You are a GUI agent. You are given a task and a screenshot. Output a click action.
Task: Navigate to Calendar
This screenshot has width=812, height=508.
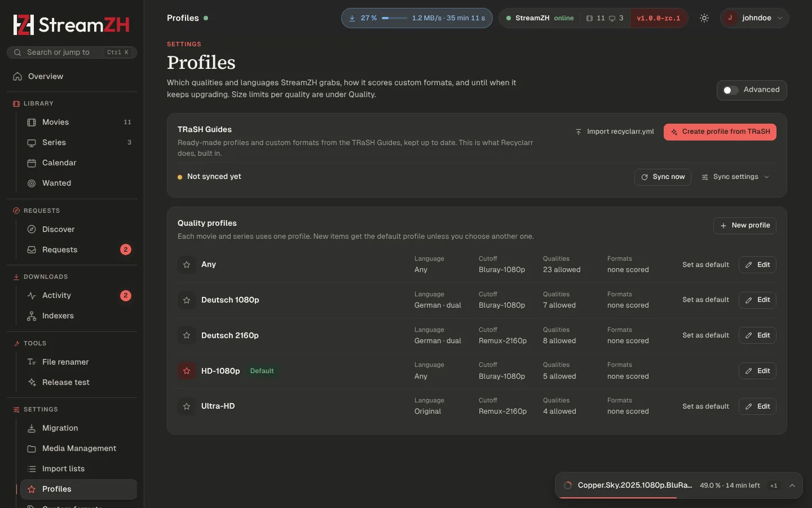(x=78, y=163)
